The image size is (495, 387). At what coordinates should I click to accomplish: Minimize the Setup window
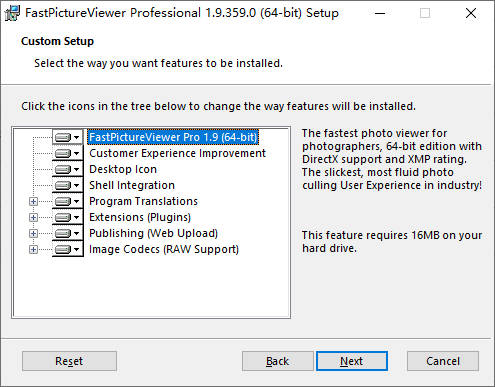click(x=380, y=13)
